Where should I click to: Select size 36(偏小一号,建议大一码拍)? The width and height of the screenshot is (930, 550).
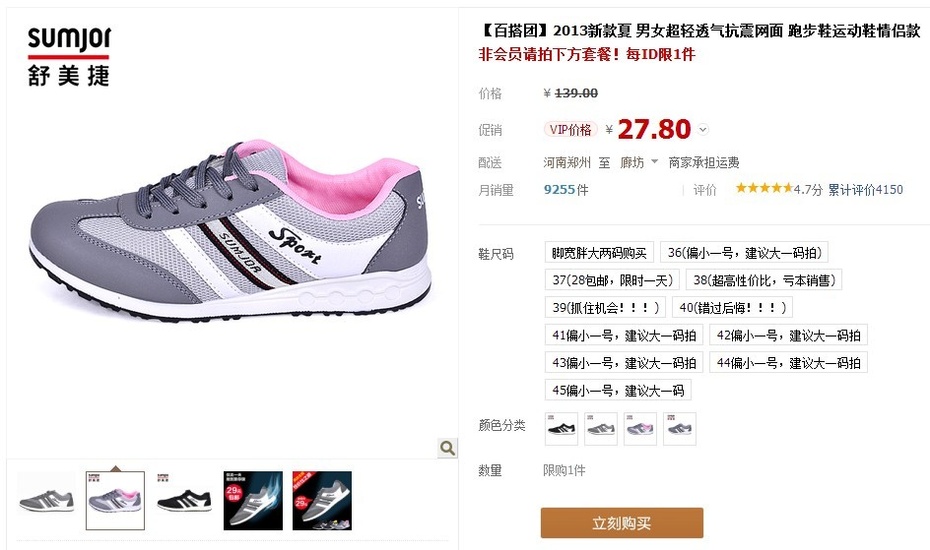pyautogui.click(x=744, y=253)
